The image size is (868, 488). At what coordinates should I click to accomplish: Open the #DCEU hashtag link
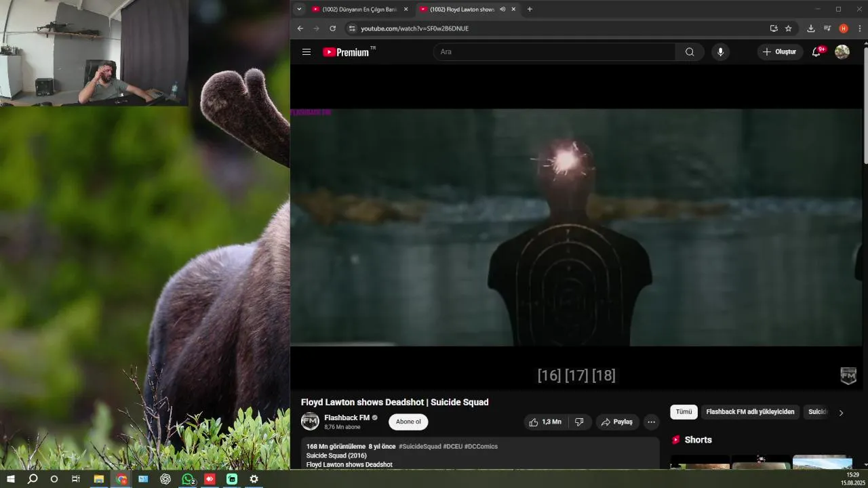click(x=452, y=447)
